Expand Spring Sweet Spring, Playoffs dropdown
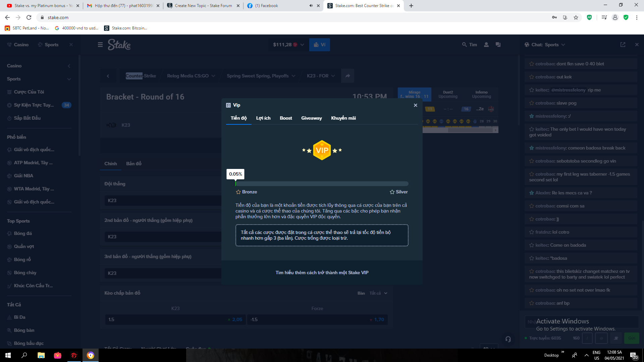Viewport: 644px width, 362px height. (261, 76)
